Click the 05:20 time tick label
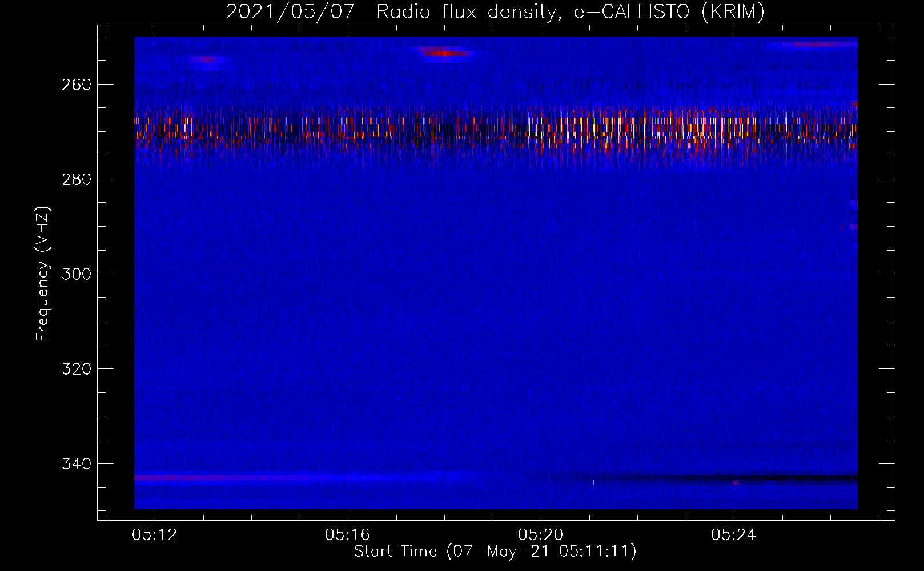 [x=541, y=535]
